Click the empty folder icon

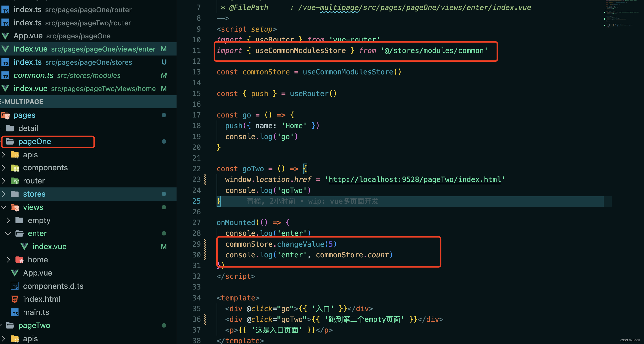19,220
